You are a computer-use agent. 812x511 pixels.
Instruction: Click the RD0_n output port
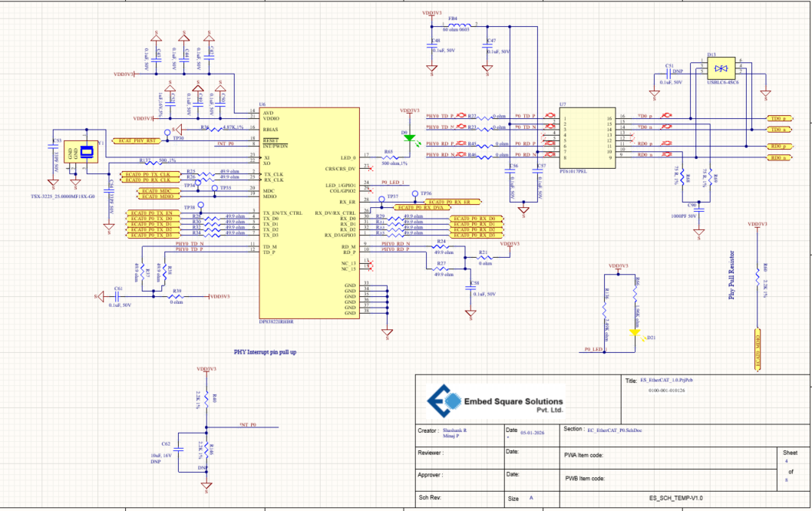click(779, 157)
